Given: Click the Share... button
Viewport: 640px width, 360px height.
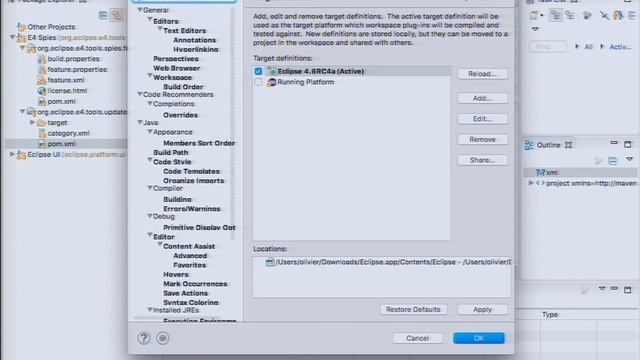Looking at the screenshot, I should [482, 160].
